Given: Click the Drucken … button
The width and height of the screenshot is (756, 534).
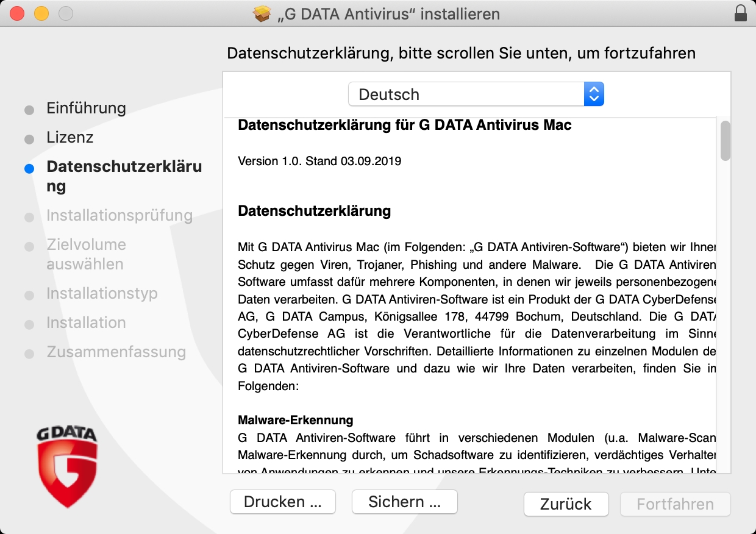Looking at the screenshot, I should tap(283, 502).
